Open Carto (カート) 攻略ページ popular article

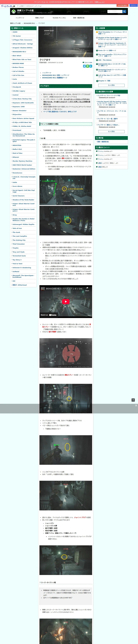[x=107, y=50]
